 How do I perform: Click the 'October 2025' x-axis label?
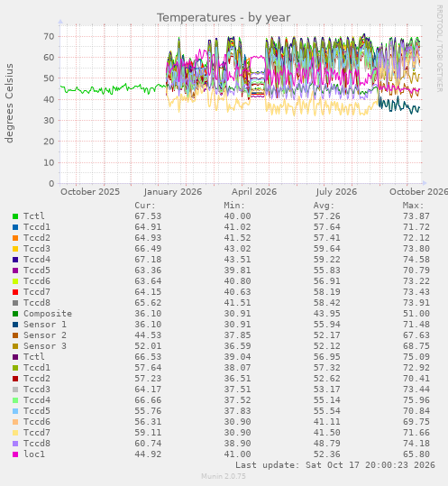(x=90, y=192)
